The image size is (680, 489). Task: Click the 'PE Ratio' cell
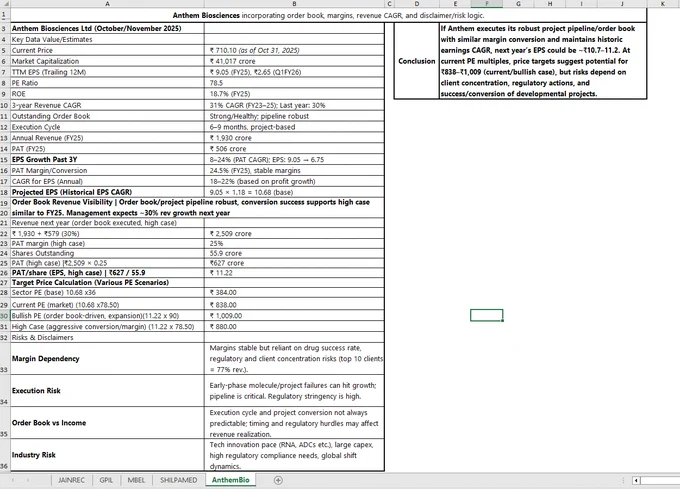pyautogui.click(x=107, y=83)
